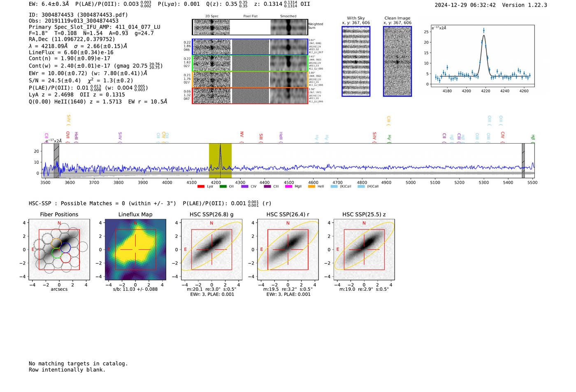Click the S/N = 24.5(±0.4) text

point(55,81)
